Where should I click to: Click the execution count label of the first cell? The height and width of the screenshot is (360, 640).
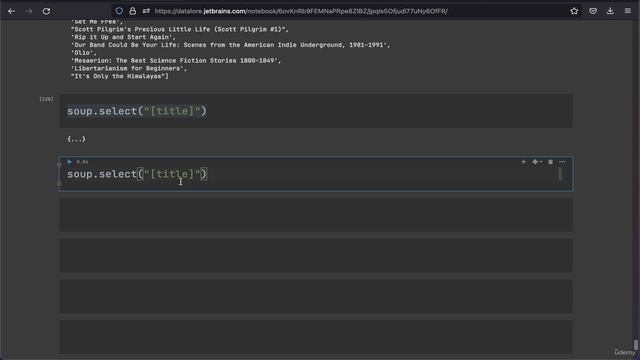(46, 99)
